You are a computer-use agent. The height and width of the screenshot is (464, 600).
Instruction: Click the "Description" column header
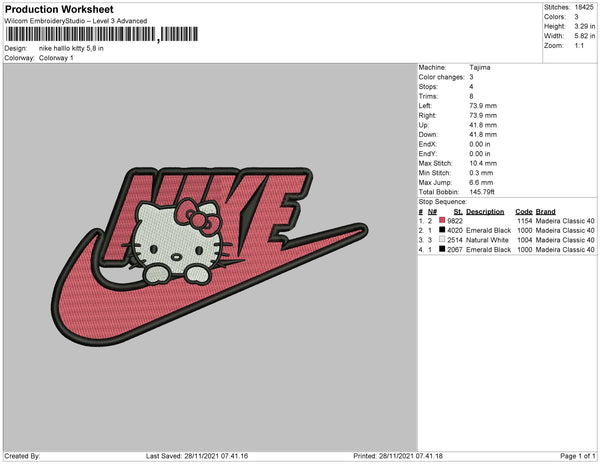(485, 212)
